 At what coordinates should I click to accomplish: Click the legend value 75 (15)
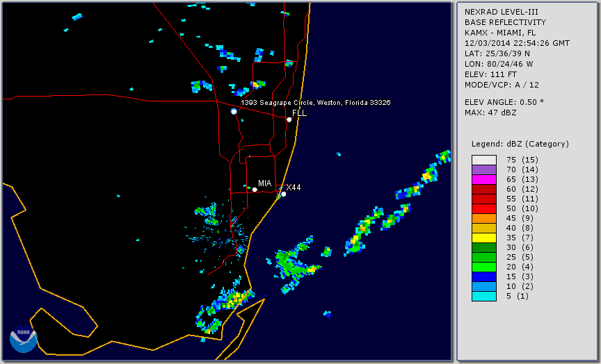522,160
